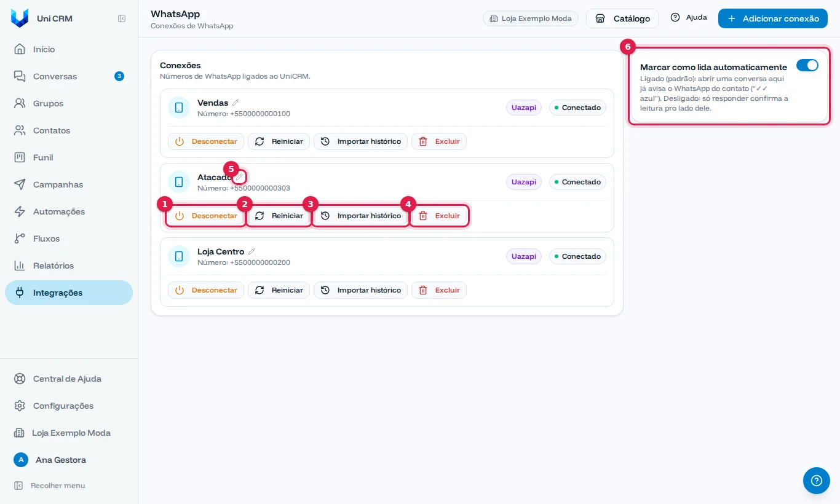Click Ajuda in the top bar

(689, 18)
